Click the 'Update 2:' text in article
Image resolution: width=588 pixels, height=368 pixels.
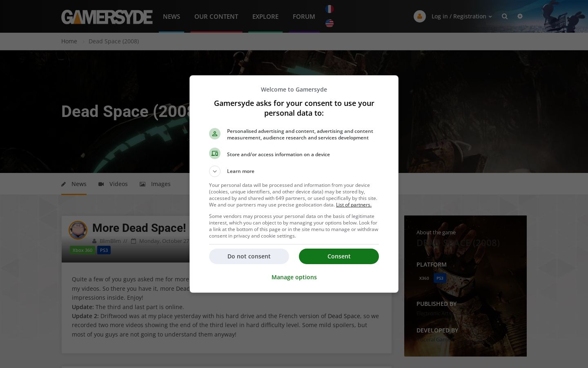coord(85,316)
